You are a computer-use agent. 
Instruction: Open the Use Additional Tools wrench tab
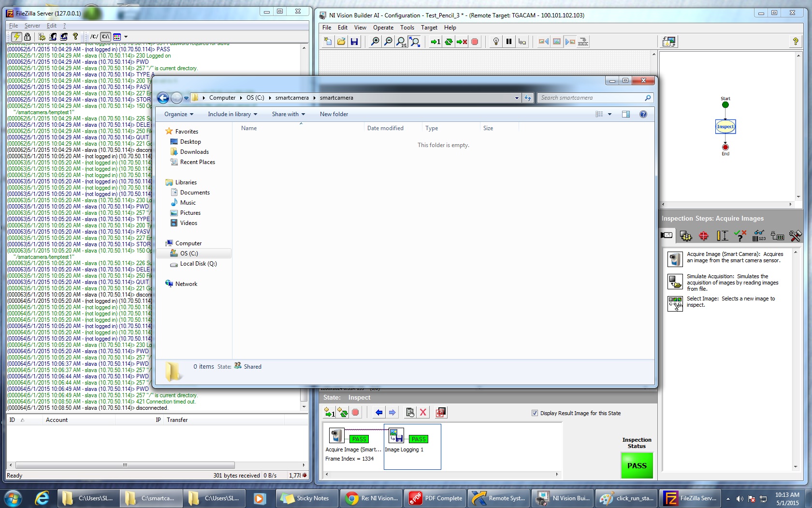coord(795,236)
